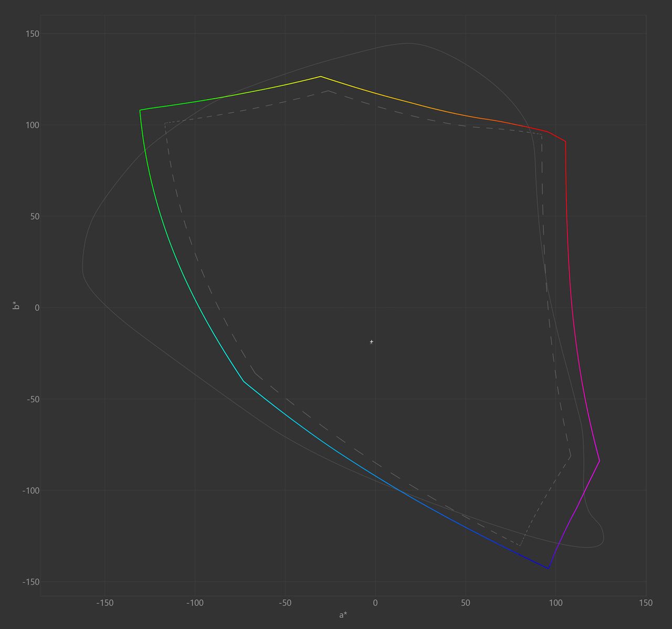
Task: Click the -150 tick label on b* axis
Action: (31, 582)
